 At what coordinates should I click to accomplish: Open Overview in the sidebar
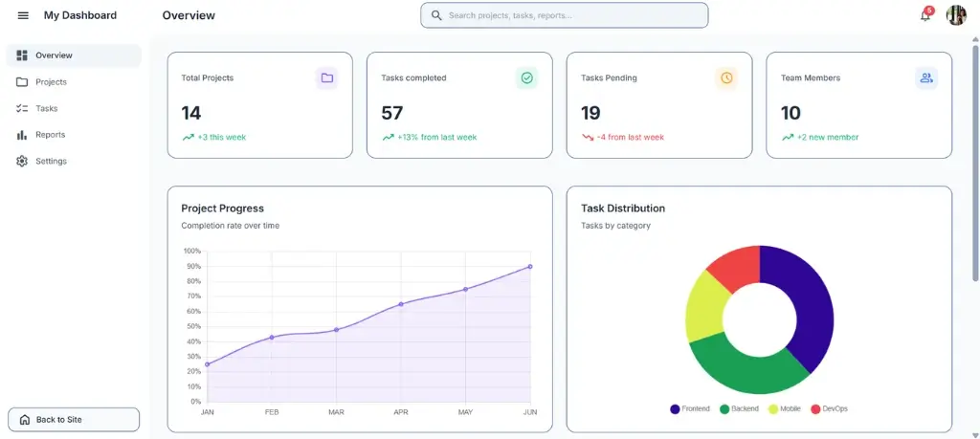tap(54, 55)
